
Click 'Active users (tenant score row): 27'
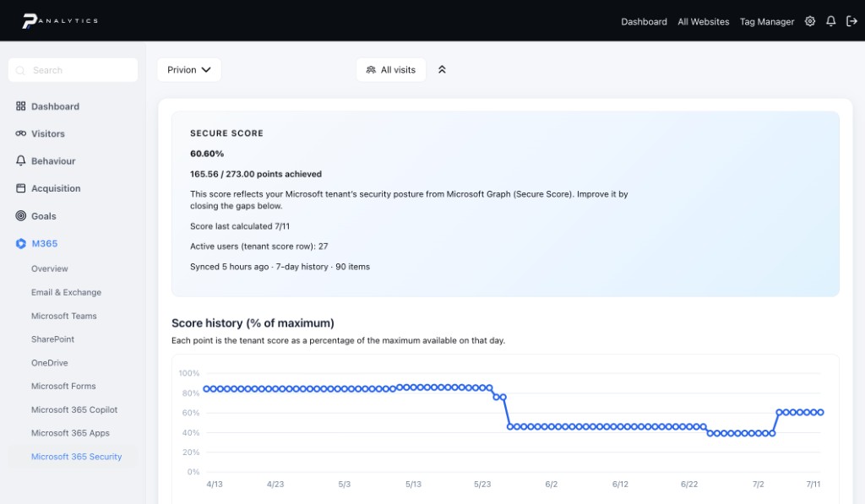pos(259,247)
